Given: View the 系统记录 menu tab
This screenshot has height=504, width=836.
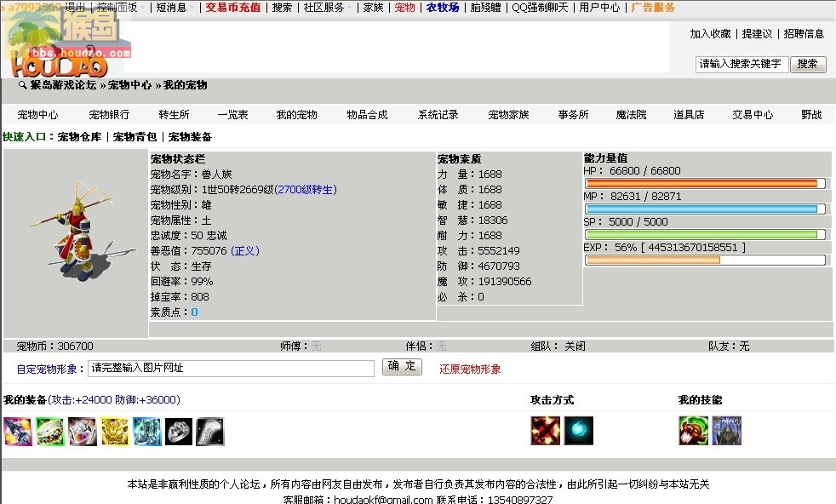Looking at the screenshot, I should (x=438, y=115).
